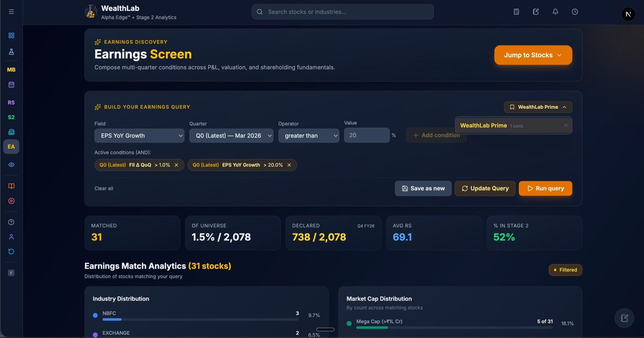Remove the FII Δ QoQ condition chip
The width and height of the screenshot is (644, 338).
click(177, 165)
